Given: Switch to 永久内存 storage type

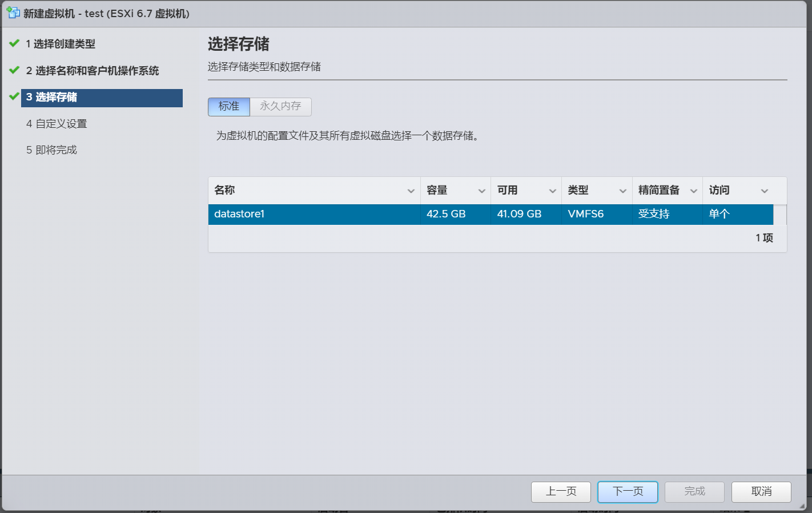Looking at the screenshot, I should 280,107.
